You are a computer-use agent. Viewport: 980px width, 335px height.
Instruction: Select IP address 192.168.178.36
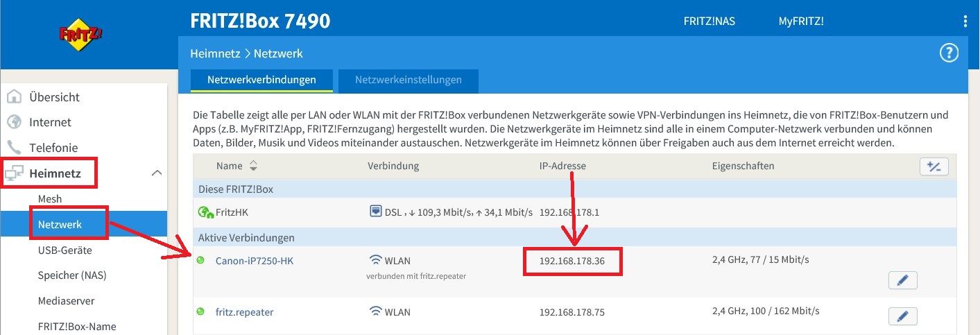coord(572,261)
